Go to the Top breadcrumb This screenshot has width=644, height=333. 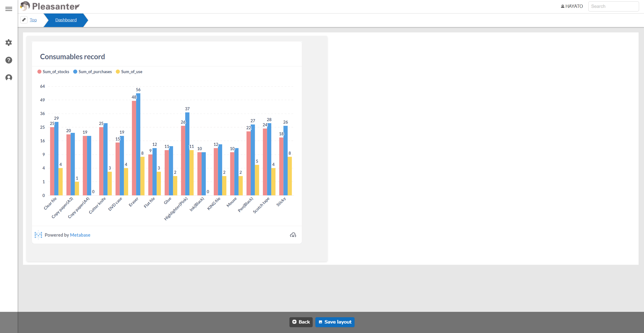[33, 20]
